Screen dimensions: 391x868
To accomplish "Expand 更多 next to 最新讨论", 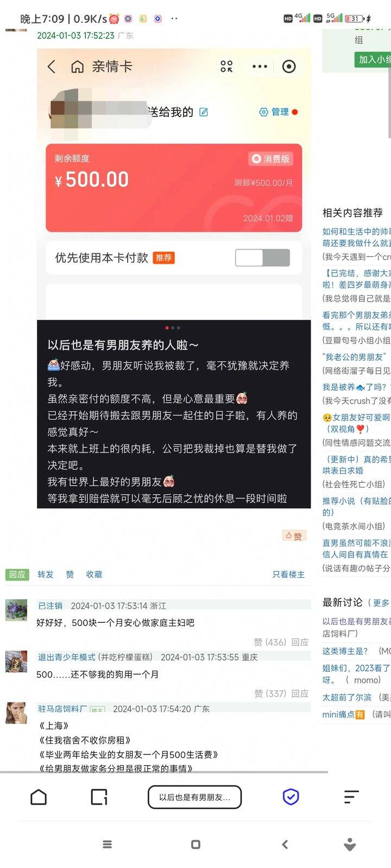I will 381,603.
